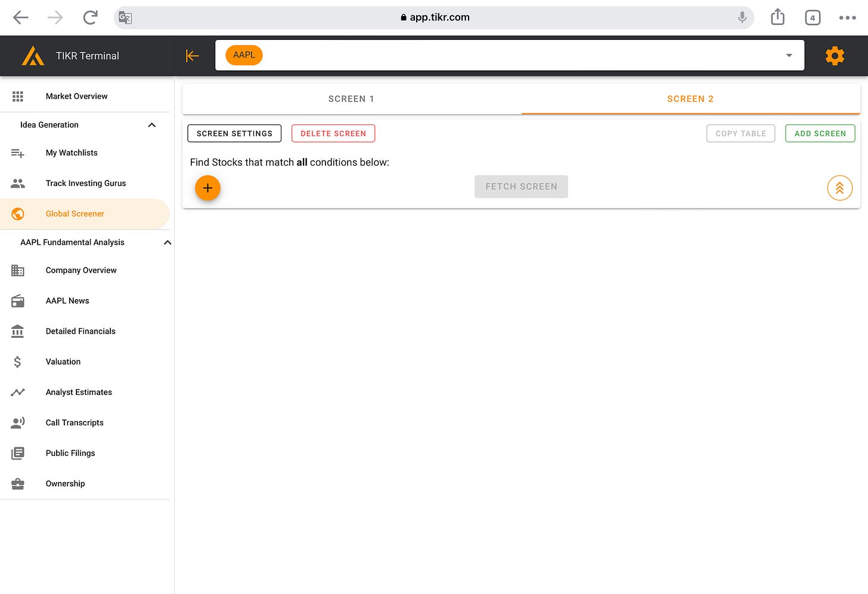
Task: Open Valuation text in sidebar
Action: [63, 362]
